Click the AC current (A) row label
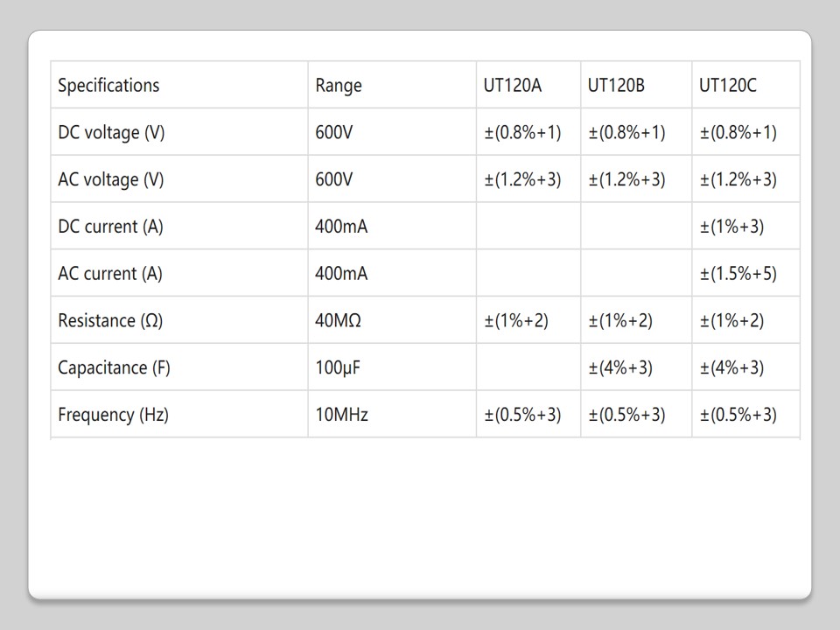The height and width of the screenshot is (630, 840). pyautogui.click(x=110, y=274)
